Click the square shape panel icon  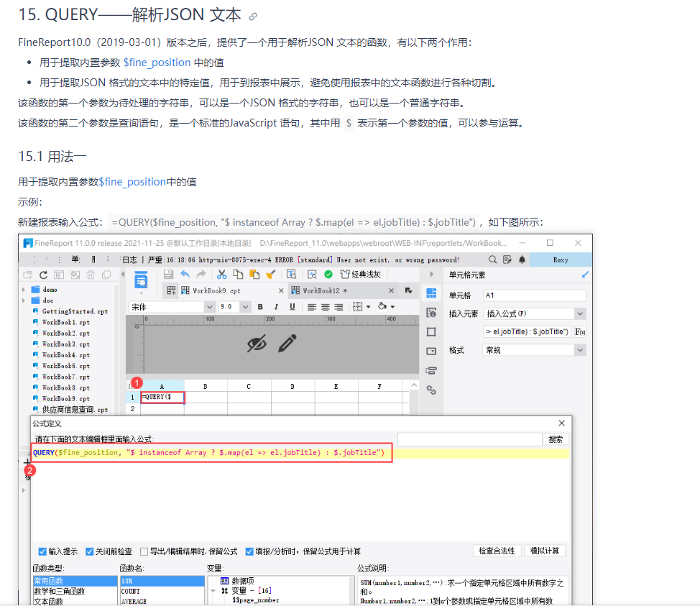431,332
